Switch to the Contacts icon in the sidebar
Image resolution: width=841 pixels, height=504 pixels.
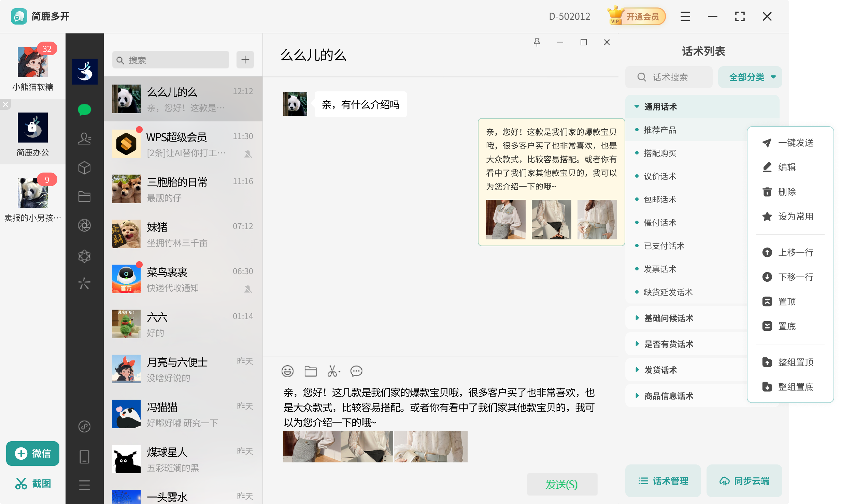[x=84, y=138]
